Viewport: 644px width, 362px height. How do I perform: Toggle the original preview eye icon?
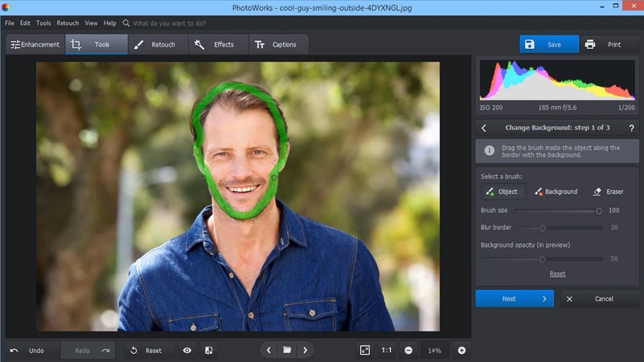click(x=187, y=351)
